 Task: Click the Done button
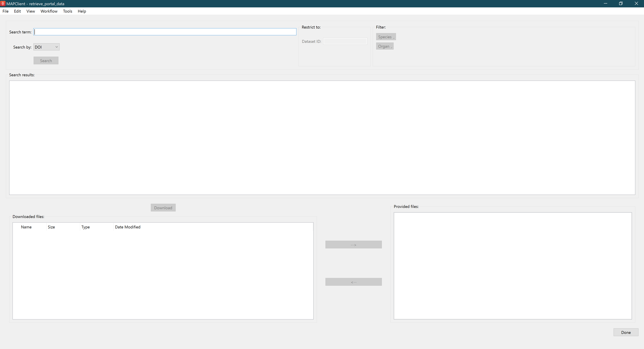(626, 332)
